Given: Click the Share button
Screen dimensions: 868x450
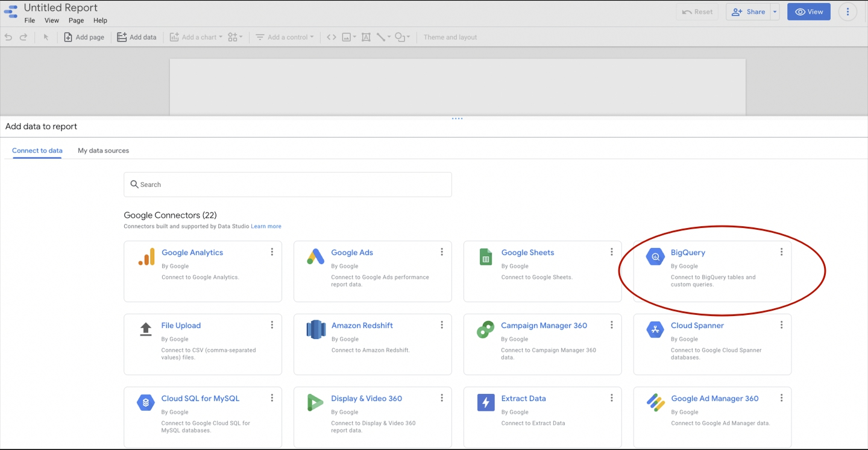Looking at the screenshot, I should 748,11.
